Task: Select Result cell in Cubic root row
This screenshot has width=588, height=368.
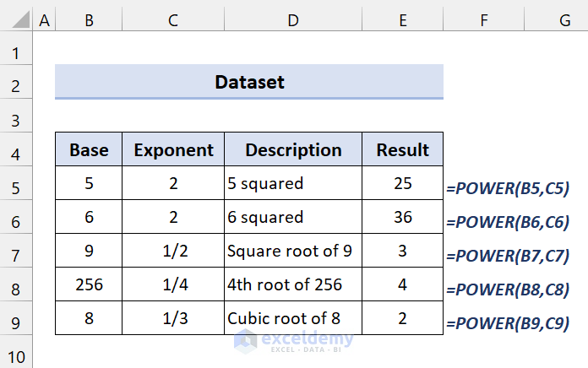Action: [403, 318]
